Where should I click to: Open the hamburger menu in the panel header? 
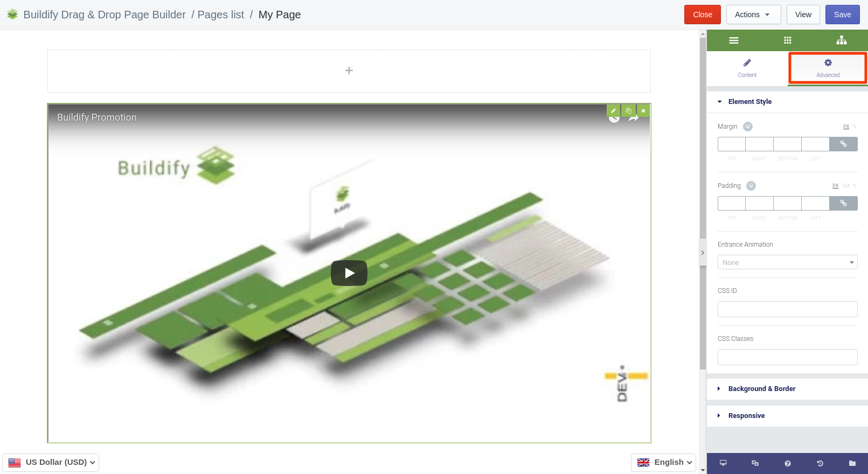733,40
